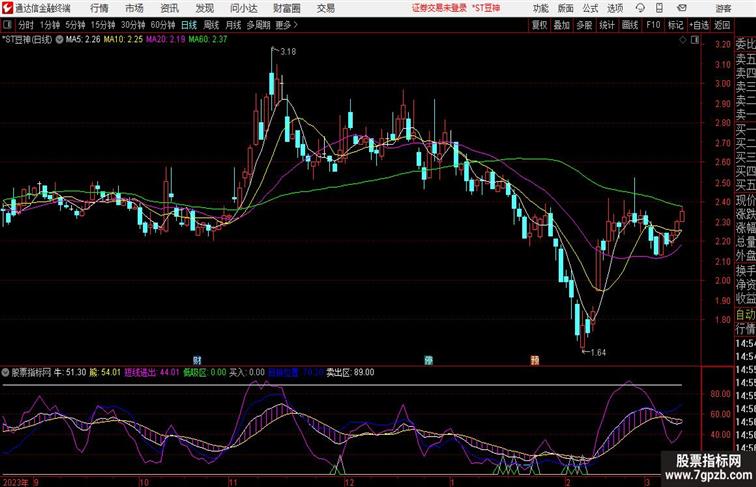
Task: Click the 标记 mark button
Action: 675,25
